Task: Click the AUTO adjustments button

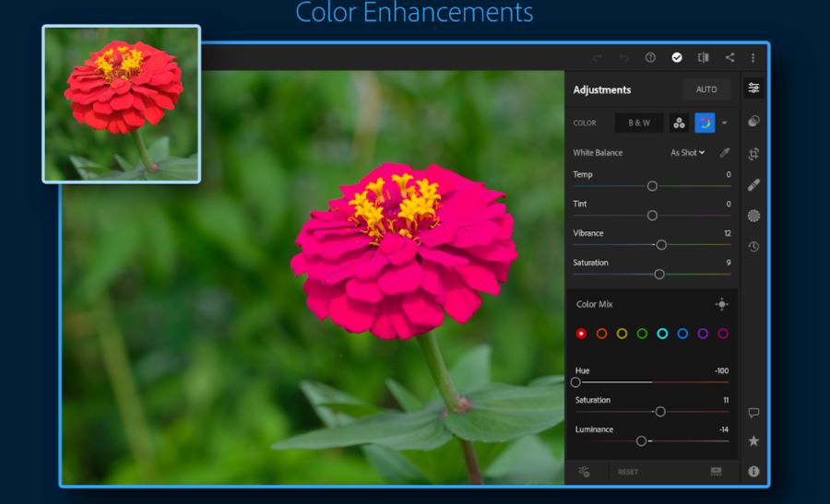Action: pos(706,89)
